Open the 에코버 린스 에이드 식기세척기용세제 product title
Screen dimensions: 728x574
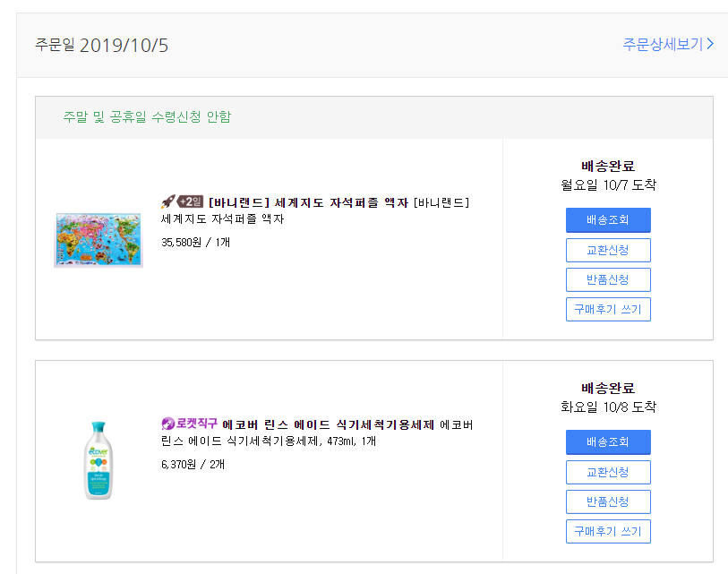point(328,424)
